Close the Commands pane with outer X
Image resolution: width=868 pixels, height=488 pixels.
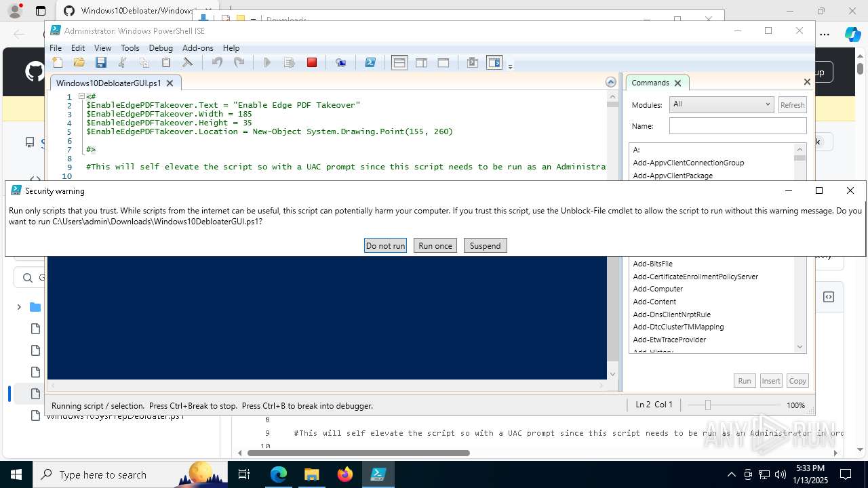tap(807, 81)
